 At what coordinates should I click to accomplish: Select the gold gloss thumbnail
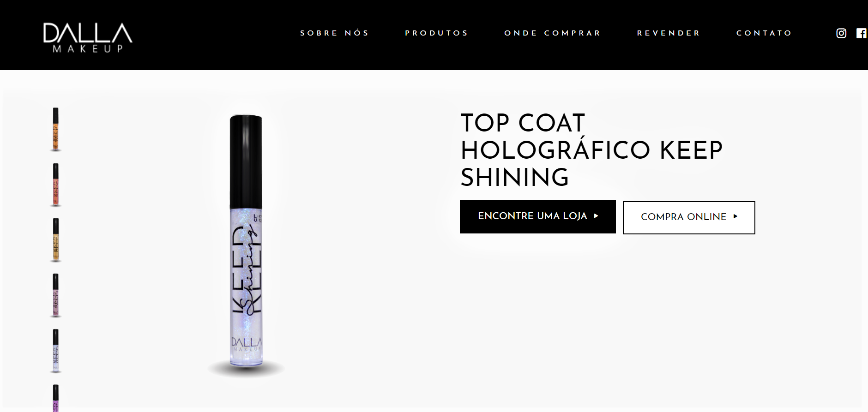click(55, 240)
